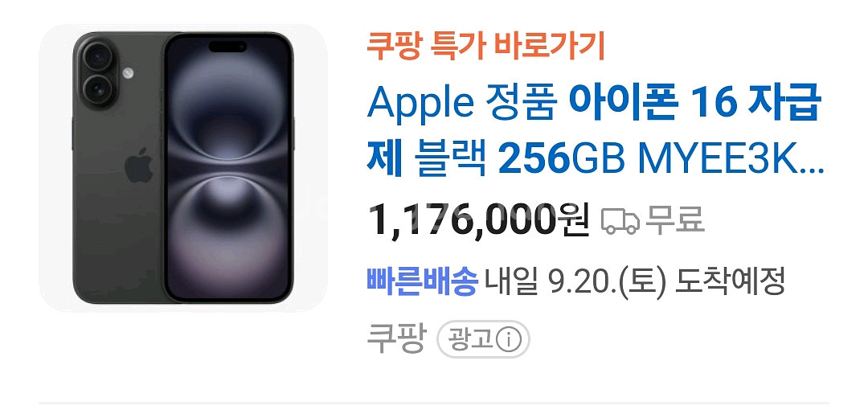
Task: Open the 쿠팡 특가 바로가기 link
Action: click(x=485, y=46)
